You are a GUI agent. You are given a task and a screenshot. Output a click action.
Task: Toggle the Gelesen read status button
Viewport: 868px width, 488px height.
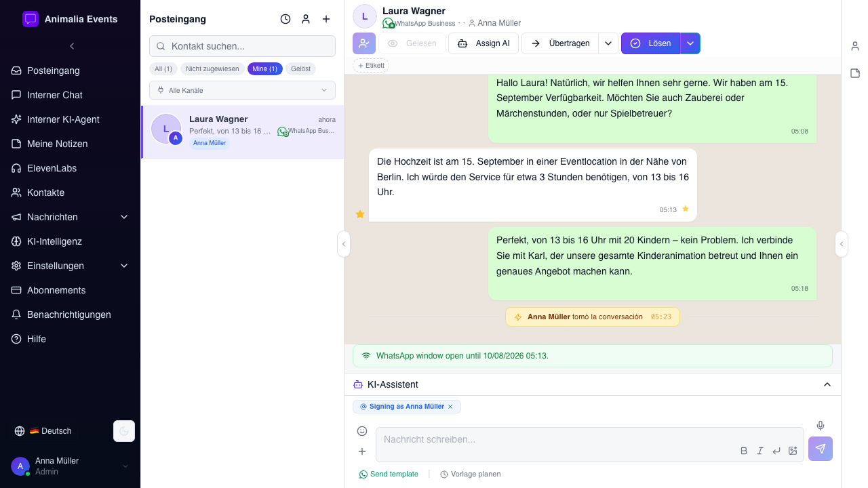click(412, 43)
